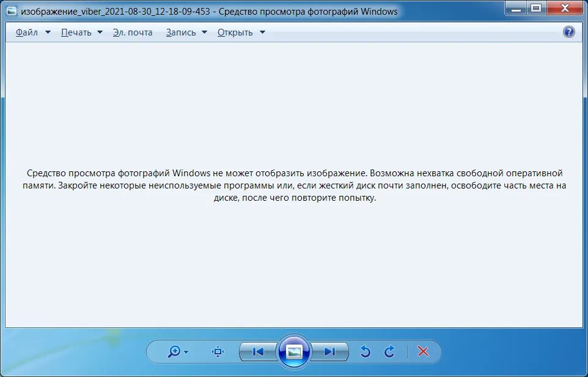Delete the image with the red X
Image resolution: width=588 pixels, height=377 pixels.
point(423,351)
